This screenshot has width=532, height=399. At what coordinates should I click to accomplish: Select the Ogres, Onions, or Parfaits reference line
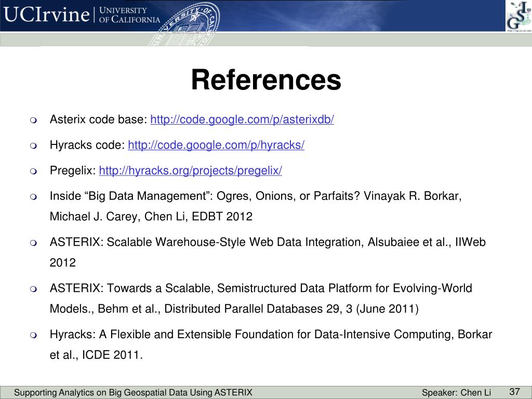point(256,196)
